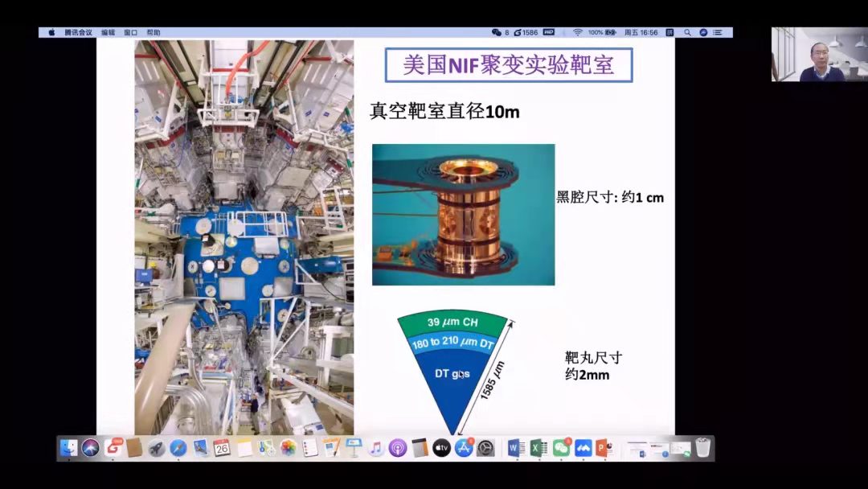Launch Siri from the dock
Image resolution: width=868 pixels, height=489 pixels.
91,448
